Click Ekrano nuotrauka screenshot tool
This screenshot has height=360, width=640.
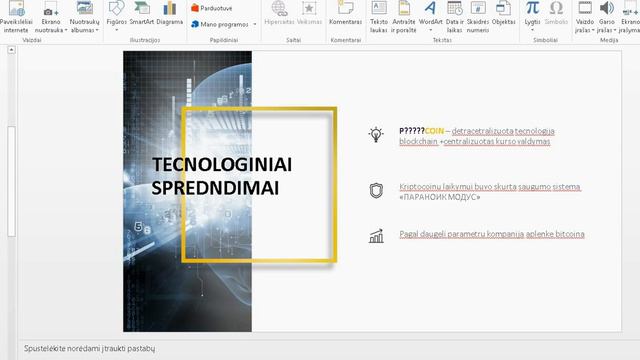(x=51, y=17)
